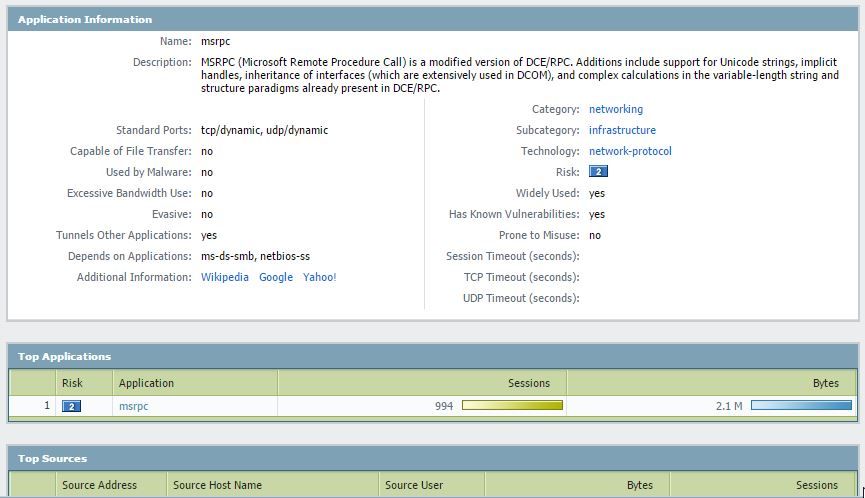
Task: Click the Evasive no value
Action: 207,214
